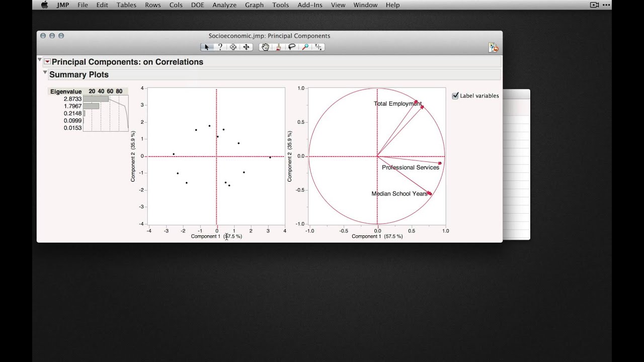This screenshot has height=362, width=644.
Task: Select the lasso tool
Action: (292, 47)
